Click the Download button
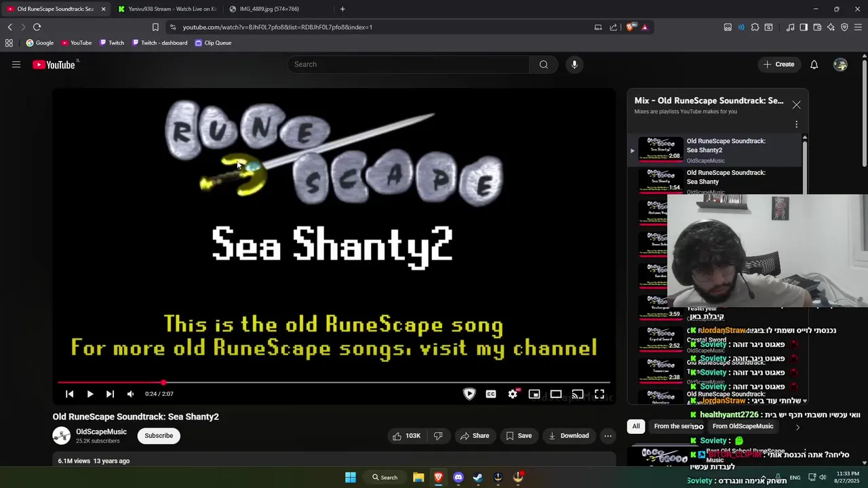Screen dimensions: 868x488 click(x=569, y=436)
